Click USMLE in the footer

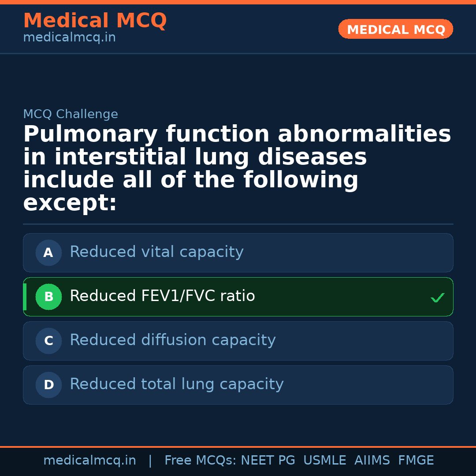point(324,461)
